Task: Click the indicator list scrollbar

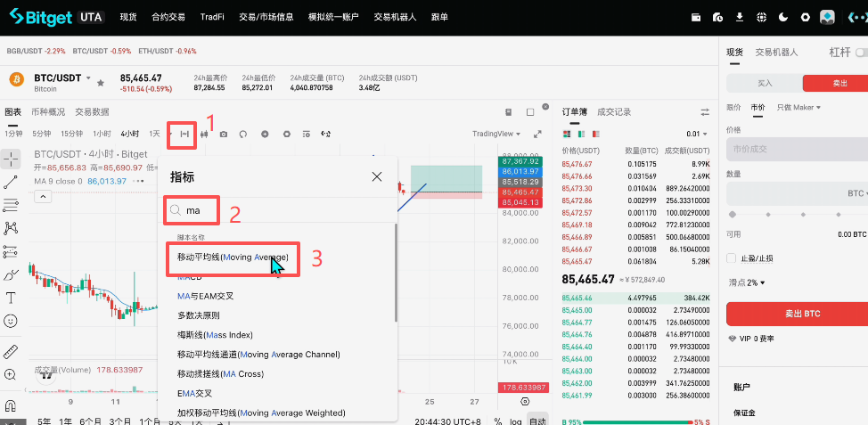Action: pyautogui.click(x=396, y=273)
